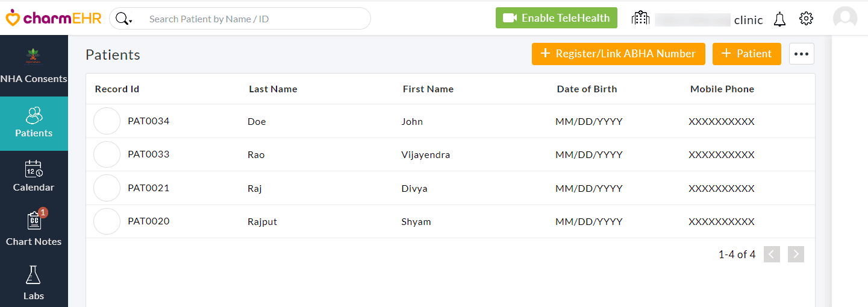Click the add Patient button
Image resolution: width=868 pixels, height=307 pixels.
coord(747,54)
